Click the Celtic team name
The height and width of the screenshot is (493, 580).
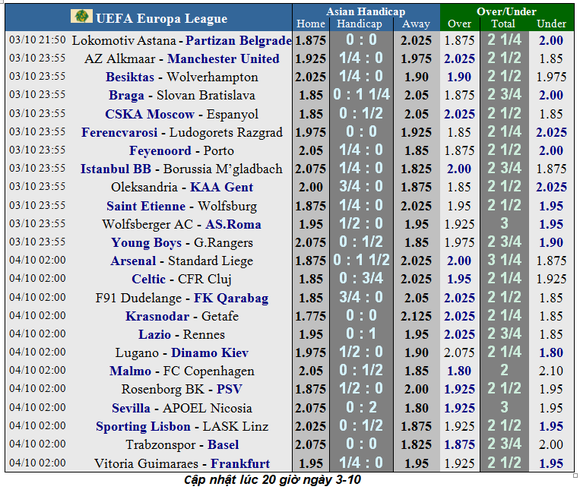pyautogui.click(x=148, y=279)
